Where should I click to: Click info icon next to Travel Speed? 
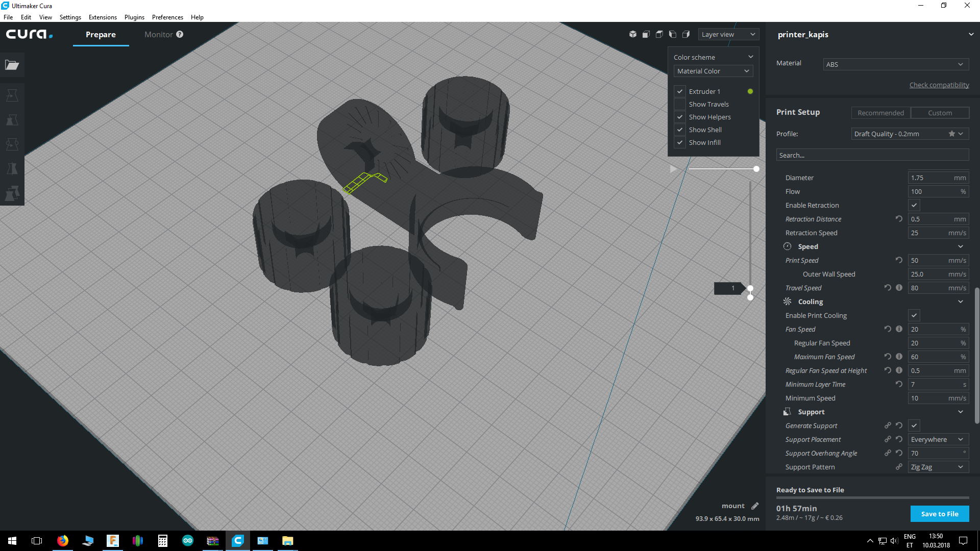pos(899,288)
